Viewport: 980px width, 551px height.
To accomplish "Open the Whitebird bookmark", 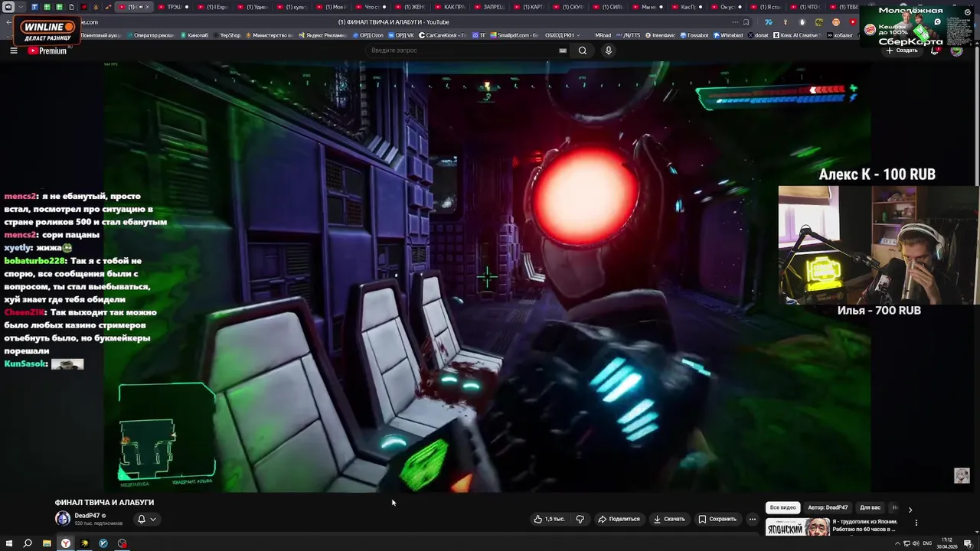I will point(728,35).
